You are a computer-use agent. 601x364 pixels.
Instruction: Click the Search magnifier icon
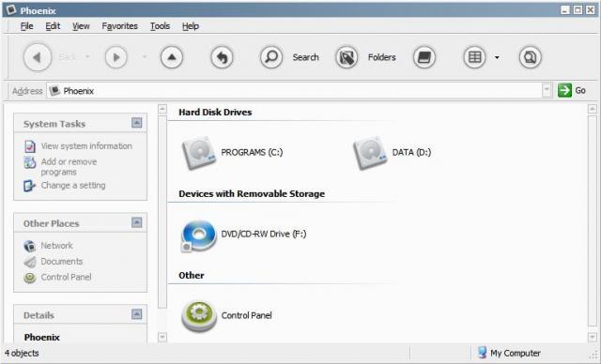[271, 57]
